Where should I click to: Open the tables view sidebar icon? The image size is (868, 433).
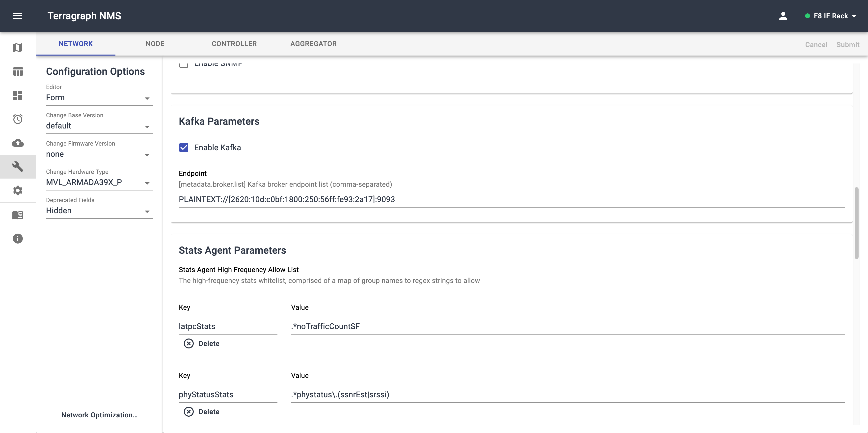point(18,71)
